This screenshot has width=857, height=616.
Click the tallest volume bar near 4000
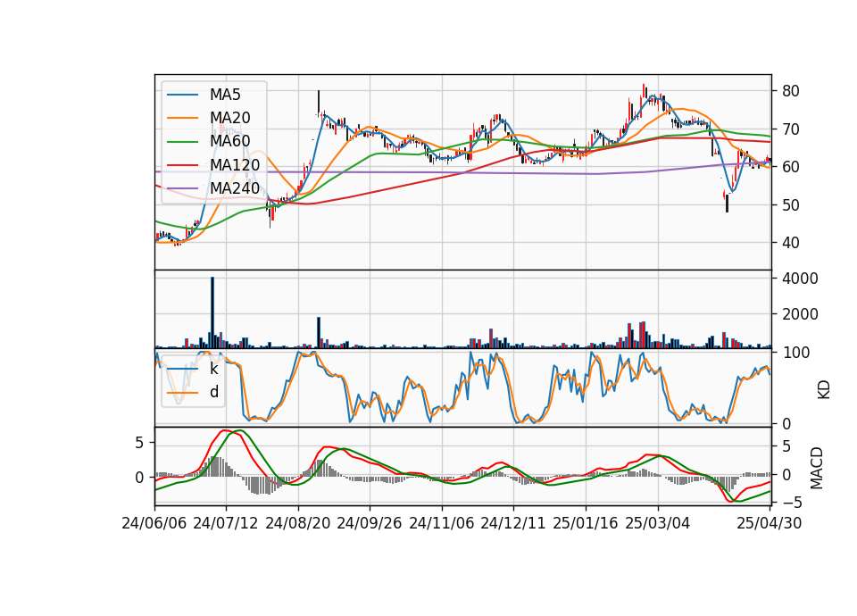click(212, 312)
